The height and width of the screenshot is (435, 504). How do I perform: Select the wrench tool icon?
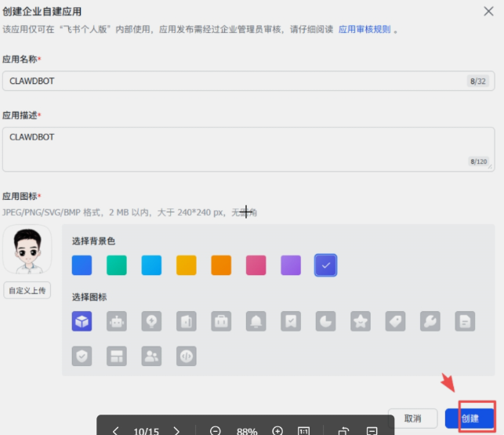coord(430,321)
